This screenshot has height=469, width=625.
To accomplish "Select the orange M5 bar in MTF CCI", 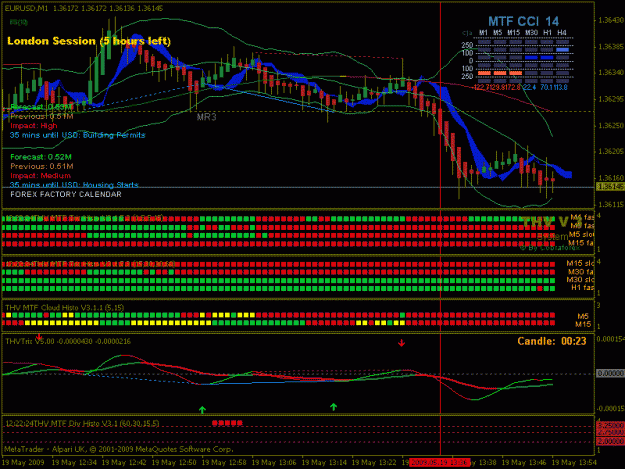I will pos(499,73).
